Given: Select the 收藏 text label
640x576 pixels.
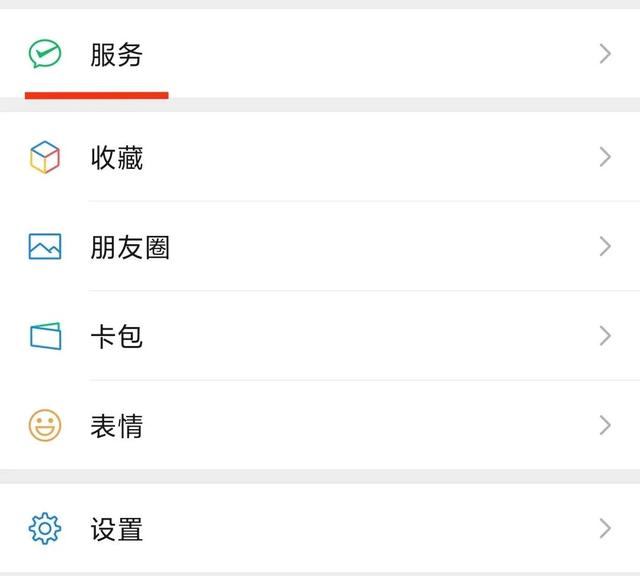Looking at the screenshot, I should pos(116,158).
